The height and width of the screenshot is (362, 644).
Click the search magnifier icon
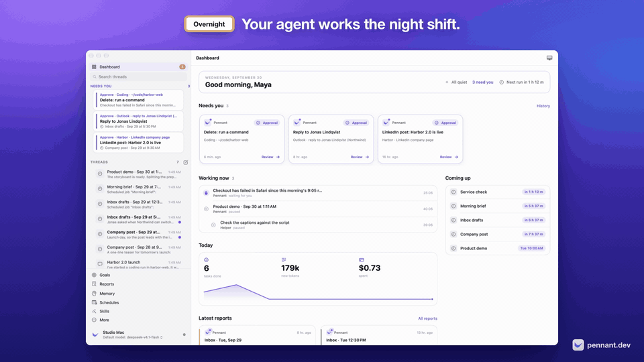click(95, 76)
